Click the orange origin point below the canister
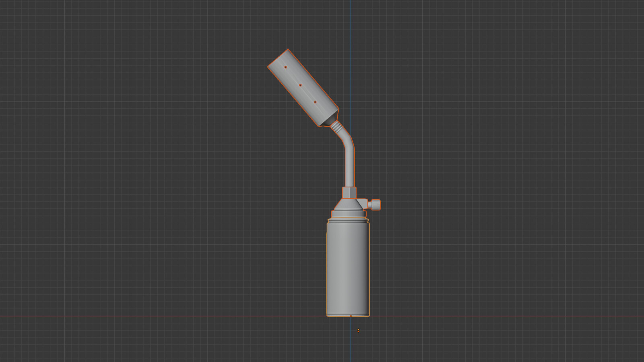 click(358, 331)
